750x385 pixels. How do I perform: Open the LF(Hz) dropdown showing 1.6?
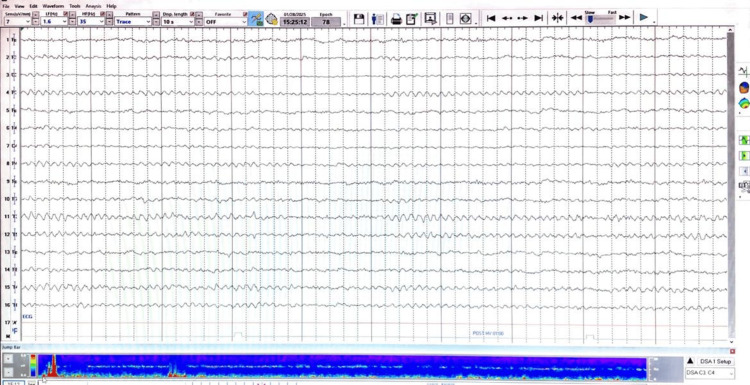pyautogui.click(x=55, y=22)
